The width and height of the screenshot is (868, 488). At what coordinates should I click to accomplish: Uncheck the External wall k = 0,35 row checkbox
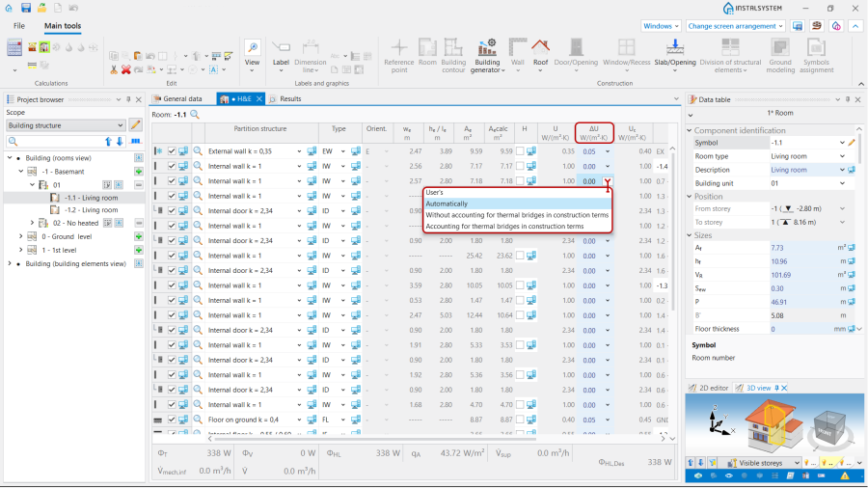point(172,151)
